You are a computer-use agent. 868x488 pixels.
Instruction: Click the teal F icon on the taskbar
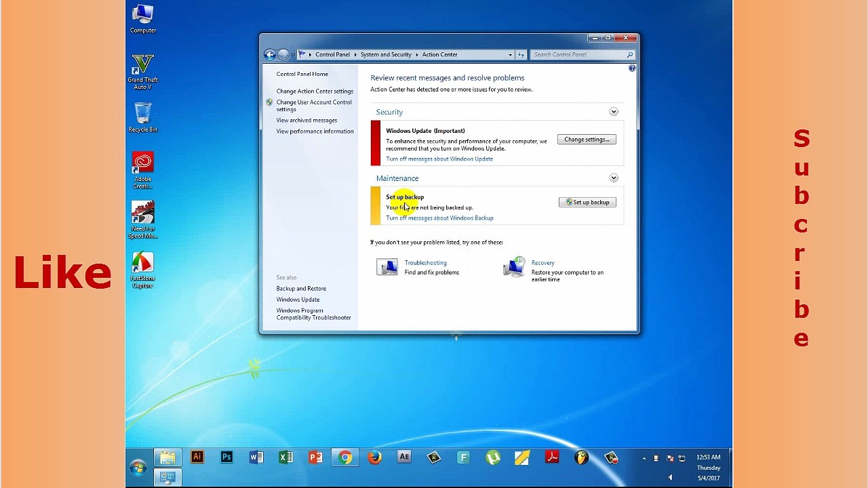(x=463, y=457)
